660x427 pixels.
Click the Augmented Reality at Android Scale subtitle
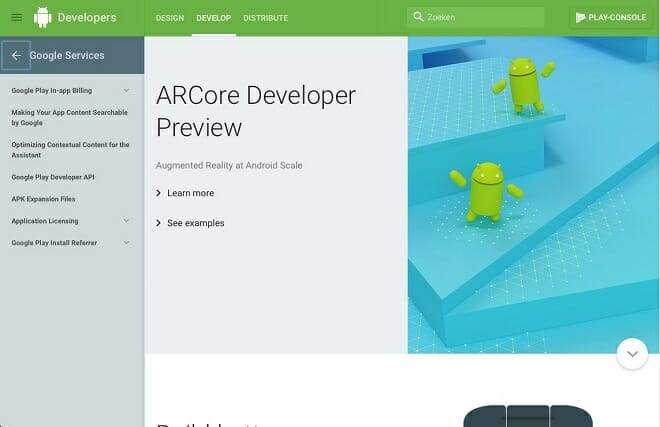click(x=229, y=165)
